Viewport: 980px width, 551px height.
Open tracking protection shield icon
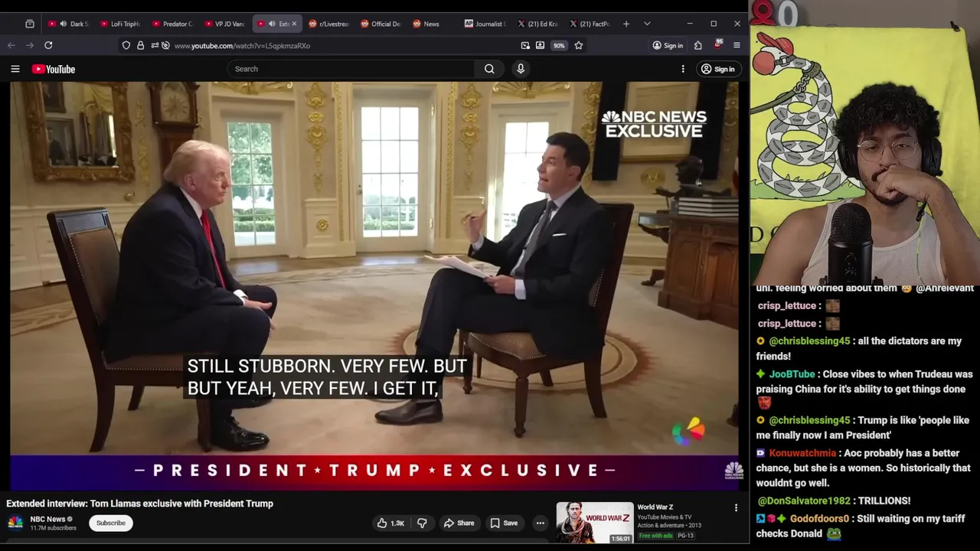pos(126,45)
